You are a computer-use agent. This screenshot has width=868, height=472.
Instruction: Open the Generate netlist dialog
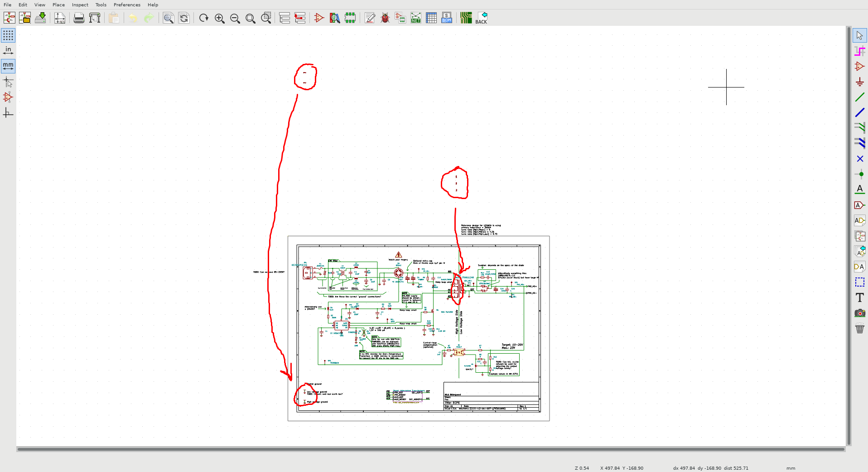[415, 18]
